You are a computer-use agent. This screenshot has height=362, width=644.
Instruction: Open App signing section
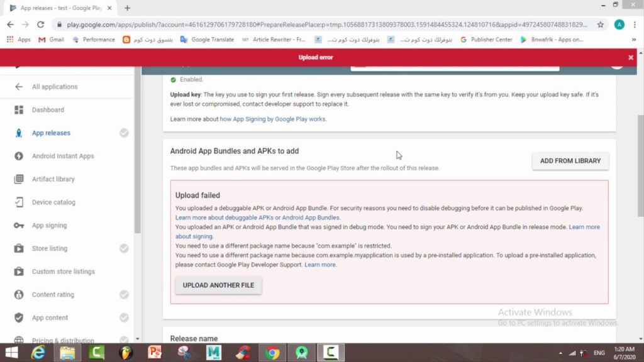[49, 226]
